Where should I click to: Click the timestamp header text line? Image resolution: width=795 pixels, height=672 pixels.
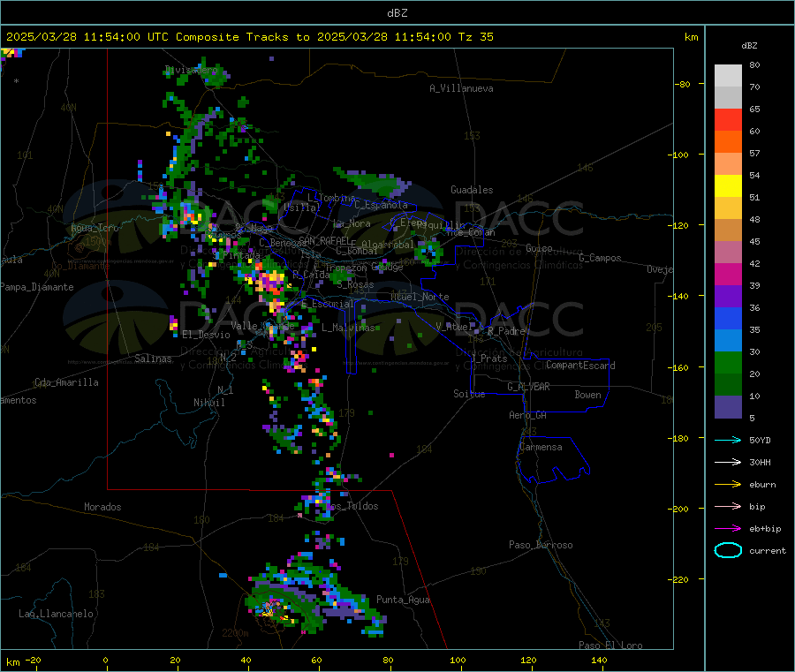click(x=249, y=37)
